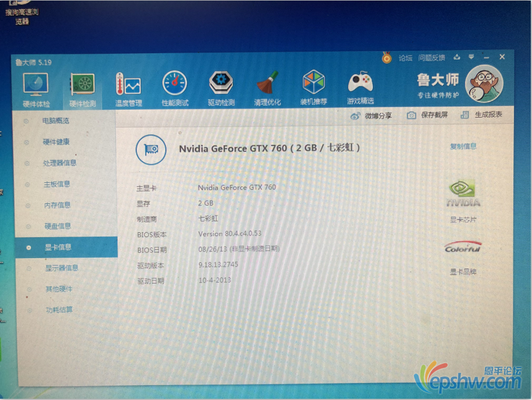Open 装机推荐 recommended software cube

pyautogui.click(x=314, y=87)
